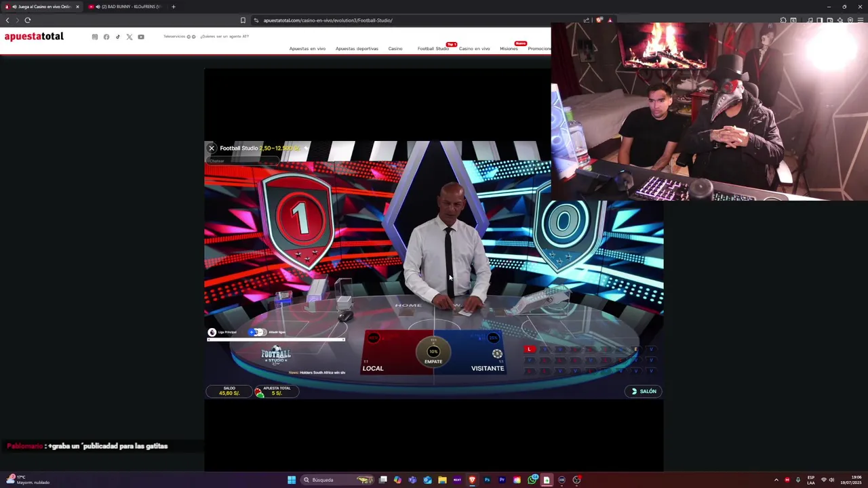
Task: Open the Windows Start menu
Action: click(x=292, y=480)
